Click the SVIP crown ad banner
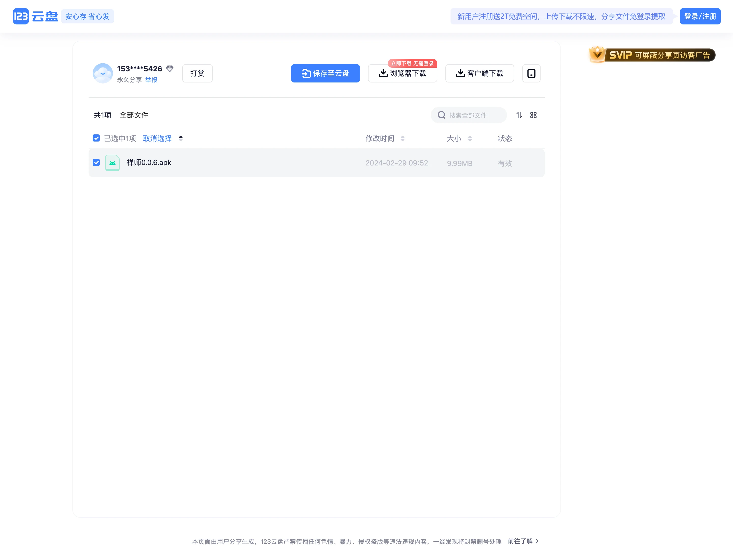Screen dimensions: 733x560 (x=652, y=55)
